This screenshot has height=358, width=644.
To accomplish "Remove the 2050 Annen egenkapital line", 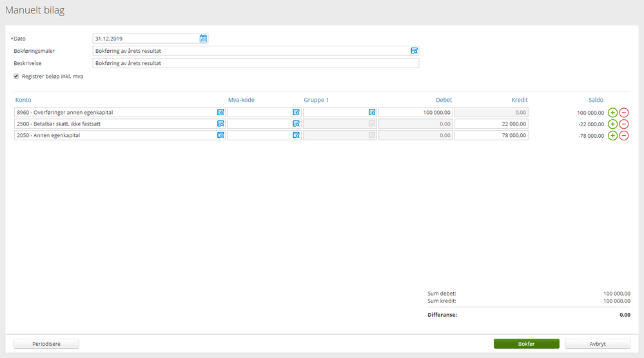I will pyautogui.click(x=624, y=135).
